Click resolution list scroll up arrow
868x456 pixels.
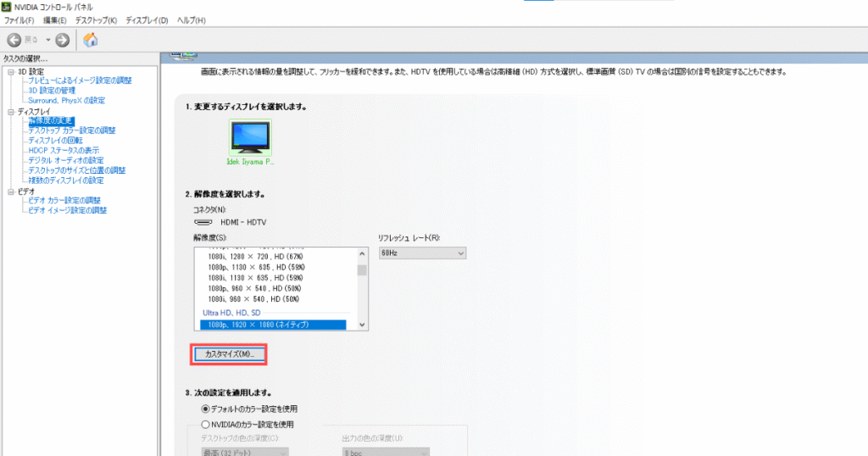coord(362,253)
